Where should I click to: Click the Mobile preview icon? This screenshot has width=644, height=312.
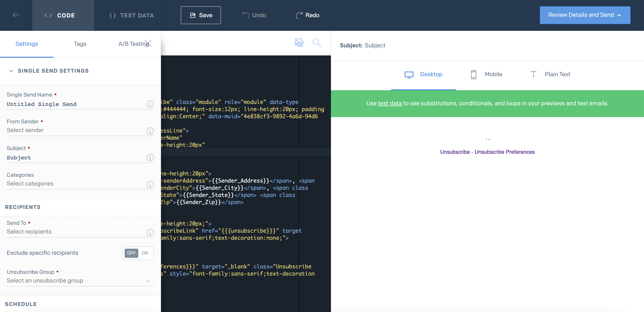(x=474, y=74)
